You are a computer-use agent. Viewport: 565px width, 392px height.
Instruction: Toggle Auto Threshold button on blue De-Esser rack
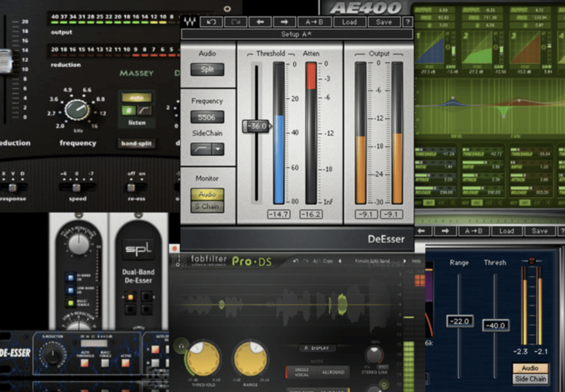coord(84,363)
